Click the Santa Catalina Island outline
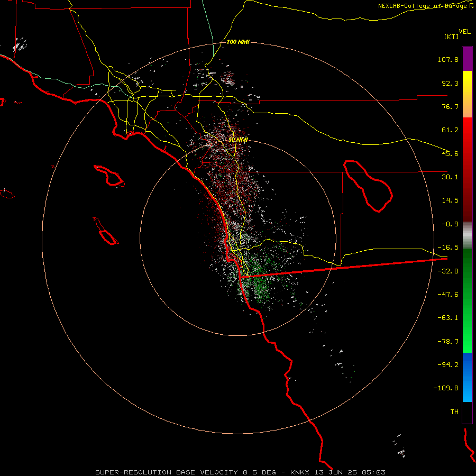The width and height of the screenshot is (476, 476). tap(109, 176)
